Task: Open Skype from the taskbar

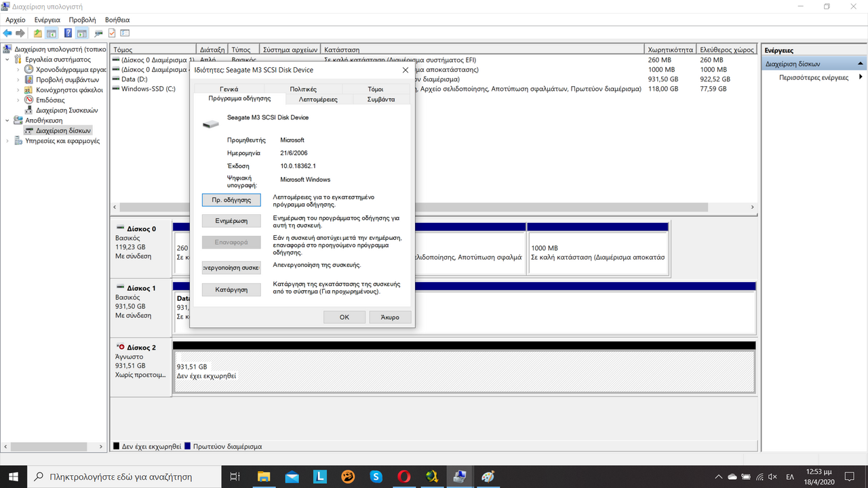Action: 376,476
